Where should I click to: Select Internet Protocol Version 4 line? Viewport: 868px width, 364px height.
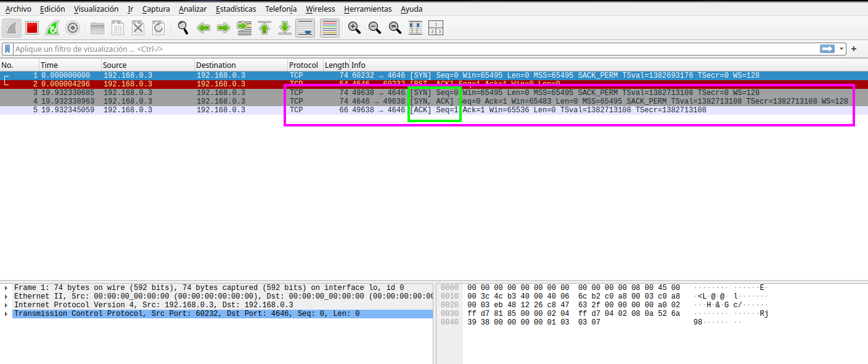pyautogui.click(x=154, y=305)
